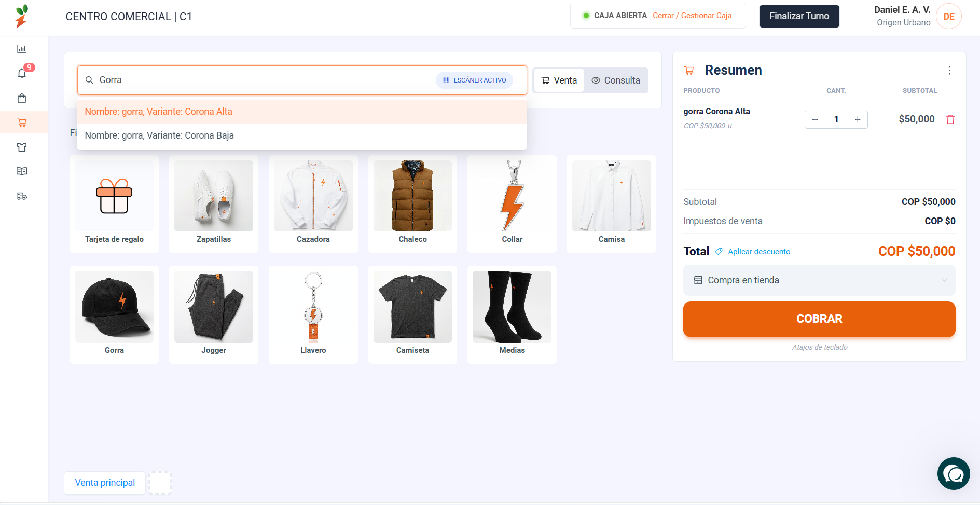
Task: Open the three-dot menu in Resumen
Action: coord(949,71)
